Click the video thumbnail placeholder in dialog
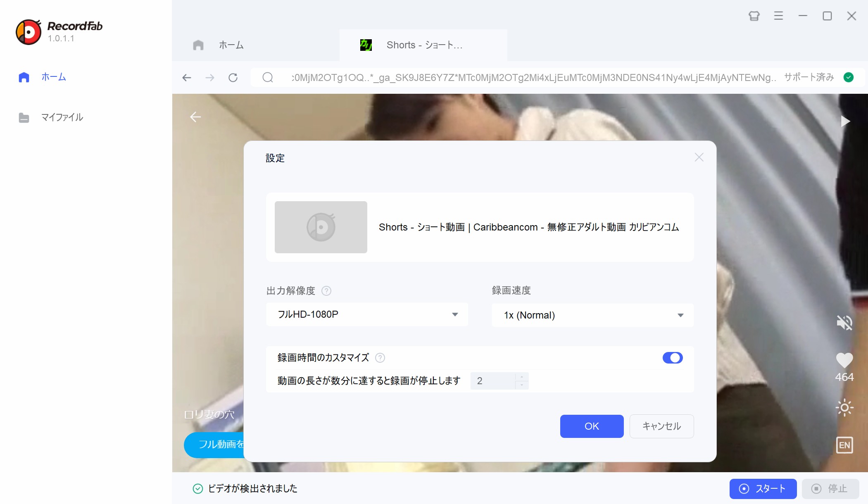Viewport: 868px width, 504px height. (321, 227)
